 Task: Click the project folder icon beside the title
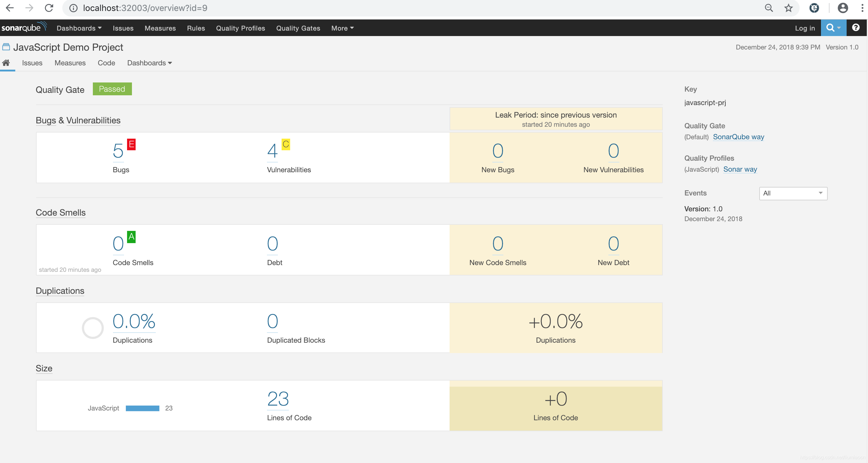6,47
